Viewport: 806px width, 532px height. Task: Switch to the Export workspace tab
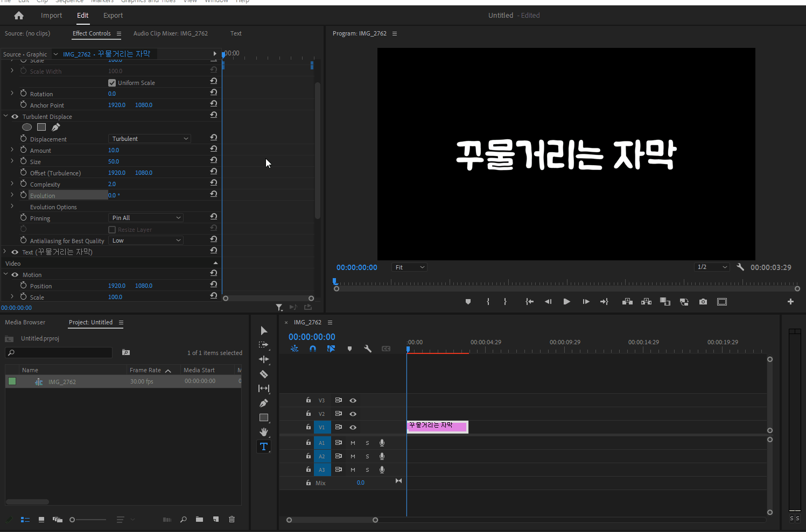(x=113, y=16)
